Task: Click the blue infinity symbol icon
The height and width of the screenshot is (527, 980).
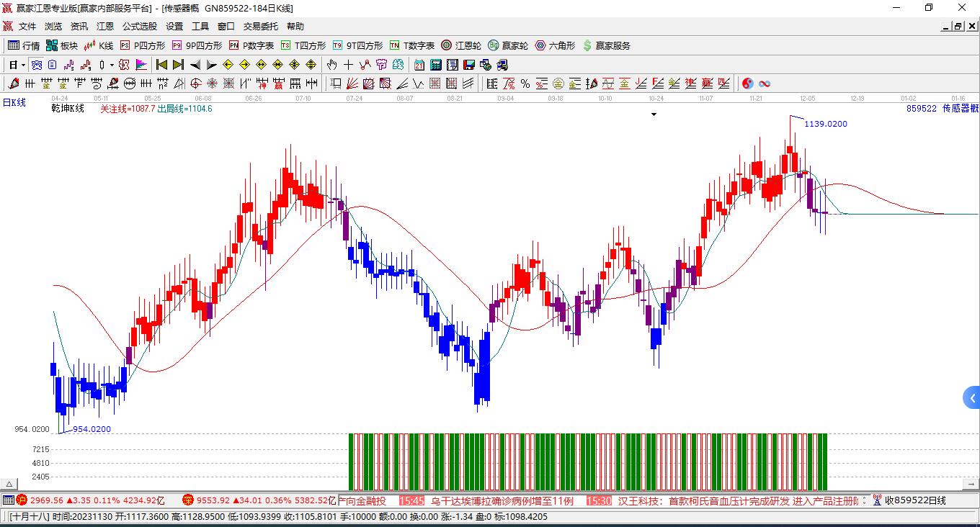Action: pos(765,84)
